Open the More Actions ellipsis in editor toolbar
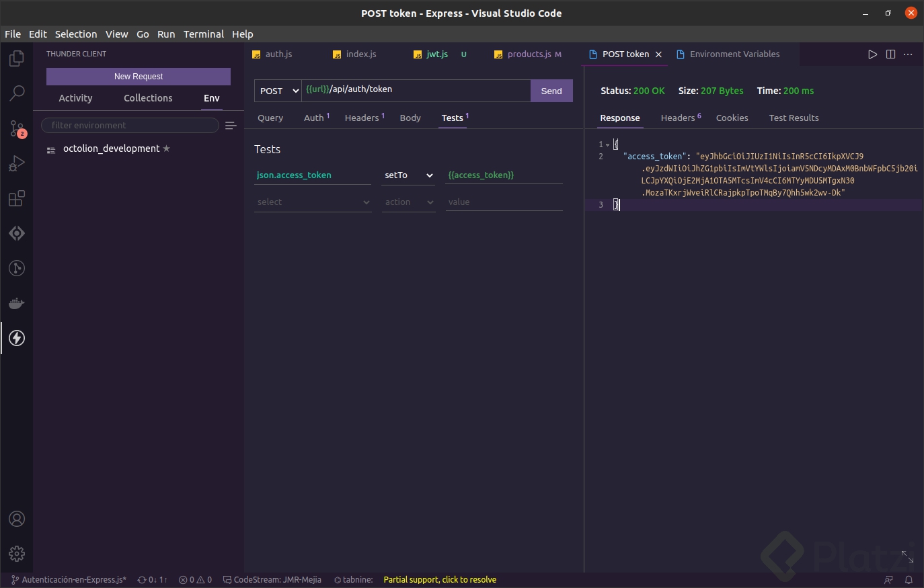924x588 pixels. tap(908, 54)
